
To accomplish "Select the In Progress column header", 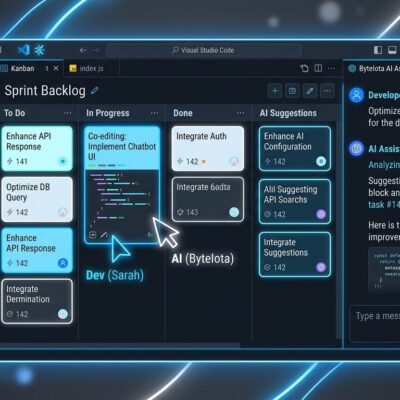I will point(108,113).
